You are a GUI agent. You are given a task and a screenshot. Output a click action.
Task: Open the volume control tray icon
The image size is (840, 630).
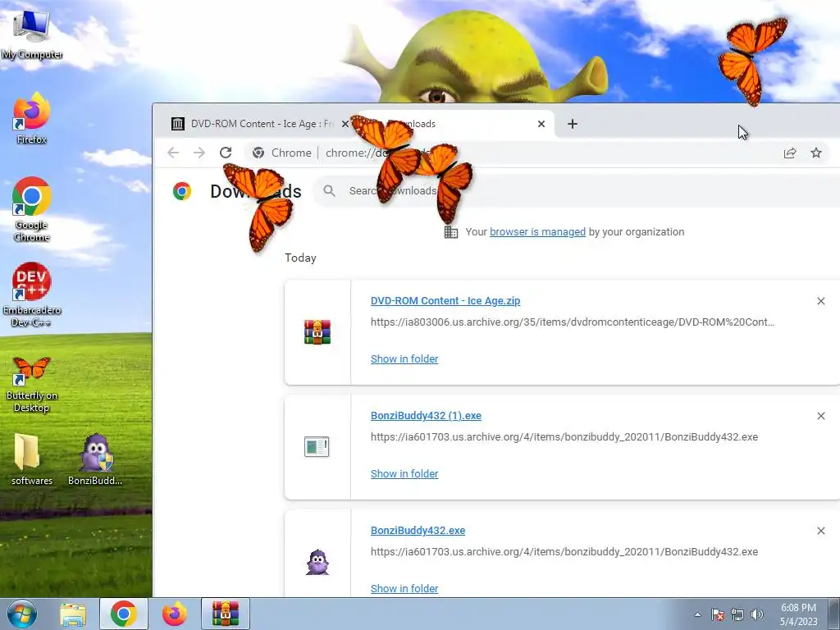[756, 614]
